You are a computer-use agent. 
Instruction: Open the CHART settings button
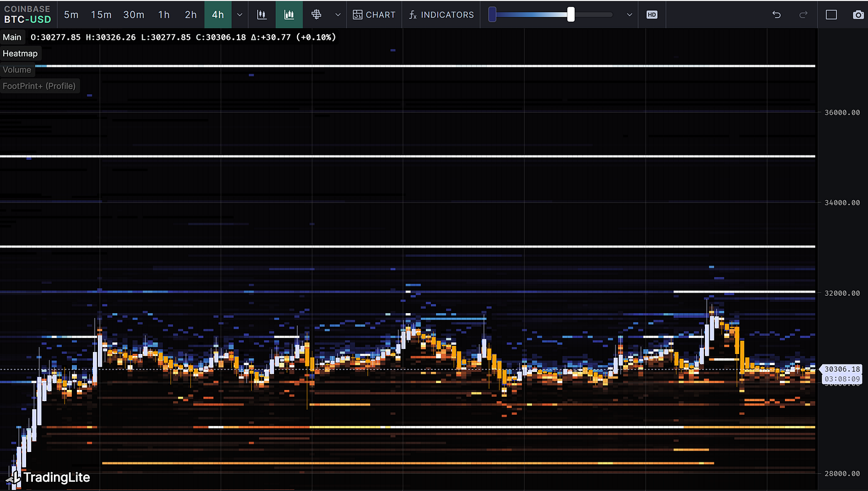pyautogui.click(x=374, y=14)
